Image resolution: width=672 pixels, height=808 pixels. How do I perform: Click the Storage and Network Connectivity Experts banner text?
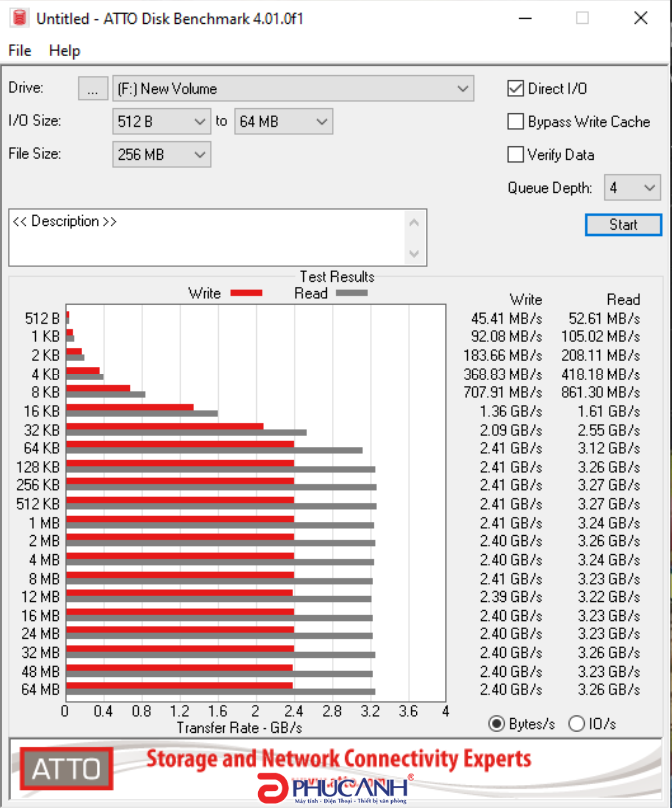tap(339, 759)
